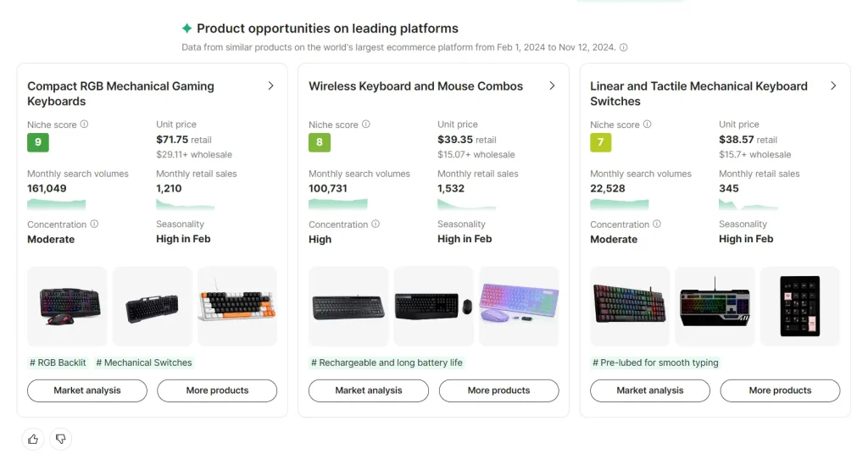Open the orange and white keyboard thumbnail
This screenshot has height=465, width=868.
tap(236, 307)
